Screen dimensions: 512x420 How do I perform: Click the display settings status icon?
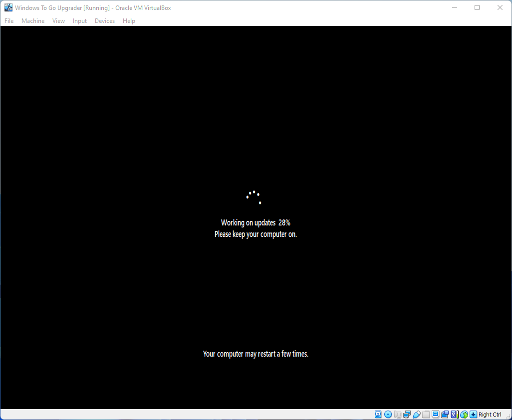(435, 415)
